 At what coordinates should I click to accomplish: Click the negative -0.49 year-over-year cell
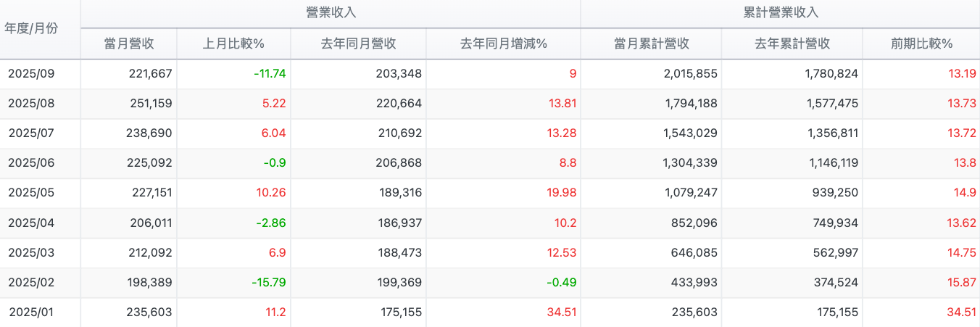click(562, 283)
